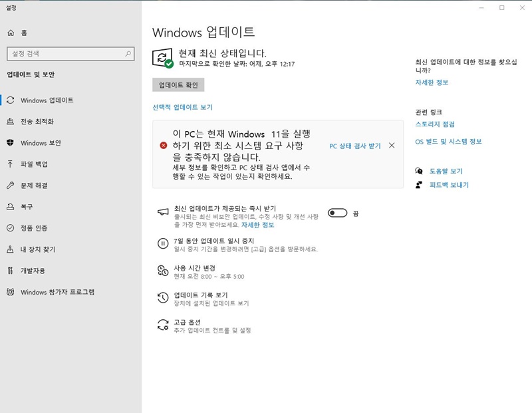Click the Windows 업데이트 page title
Image resolution: width=532 pixels, height=413 pixels.
pos(203,32)
